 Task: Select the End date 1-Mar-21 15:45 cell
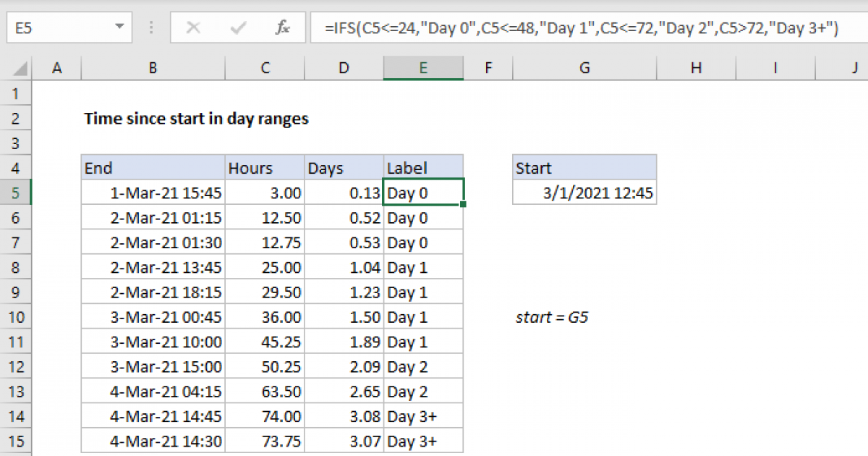coord(153,193)
